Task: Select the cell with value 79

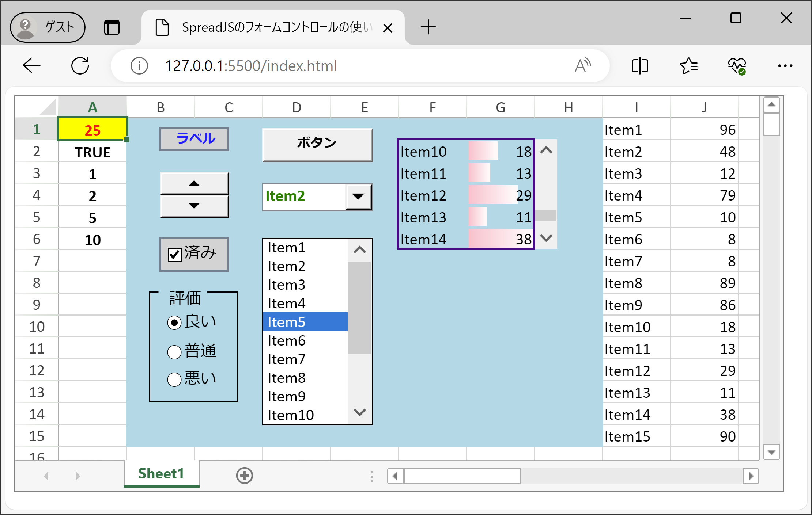Action: coord(705,195)
